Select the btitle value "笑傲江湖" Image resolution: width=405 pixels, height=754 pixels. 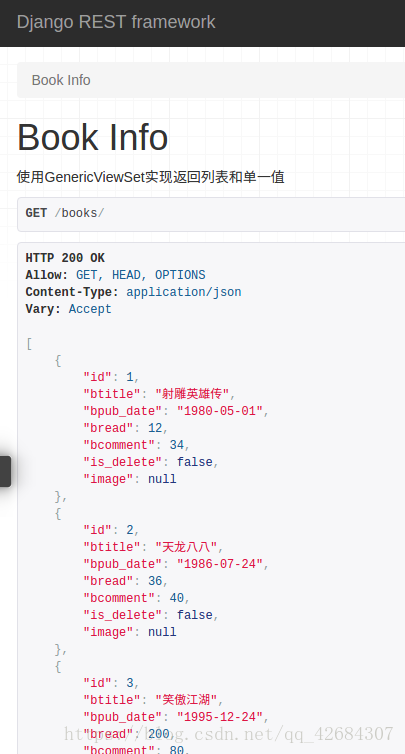(187, 700)
